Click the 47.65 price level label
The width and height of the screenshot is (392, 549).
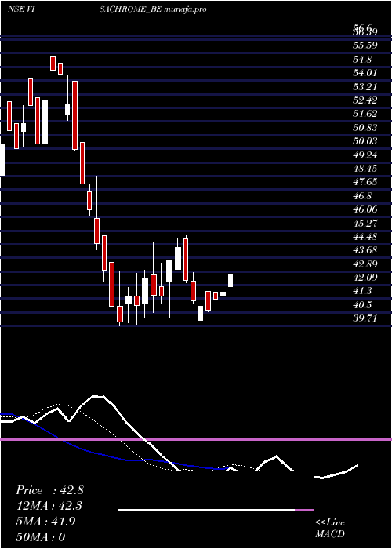click(365, 182)
